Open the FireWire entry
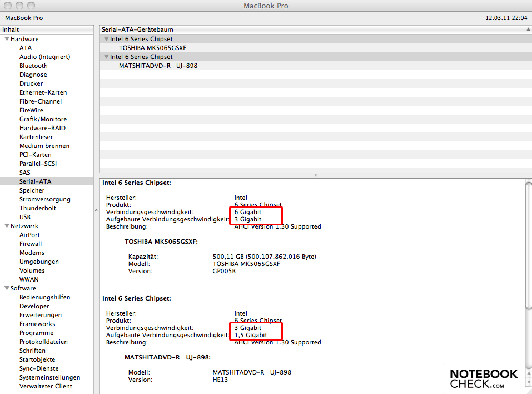This screenshot has height=394, width=532. (x=31, y=110)
